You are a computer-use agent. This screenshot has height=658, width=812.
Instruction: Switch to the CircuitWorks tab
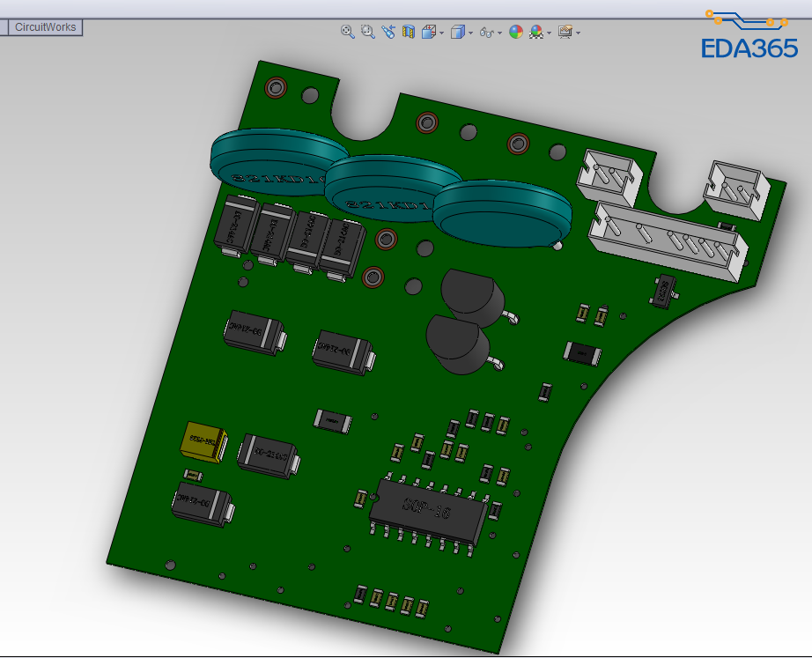46,27
